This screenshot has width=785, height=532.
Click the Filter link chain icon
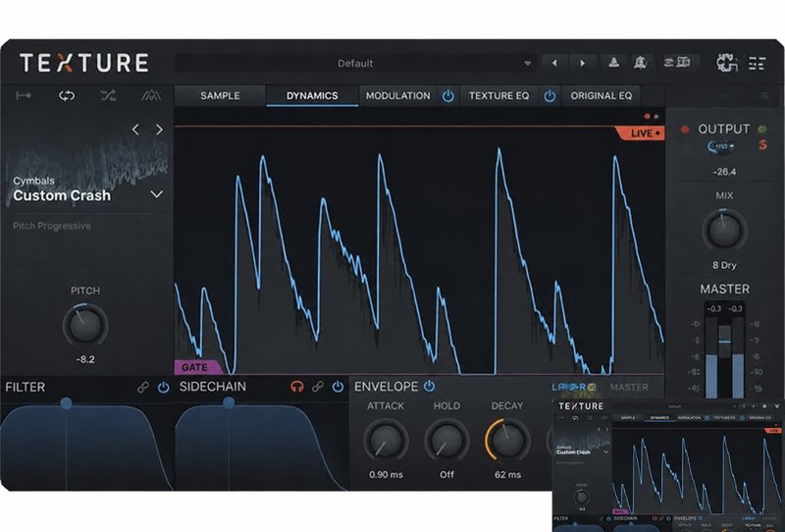[143, 387]
